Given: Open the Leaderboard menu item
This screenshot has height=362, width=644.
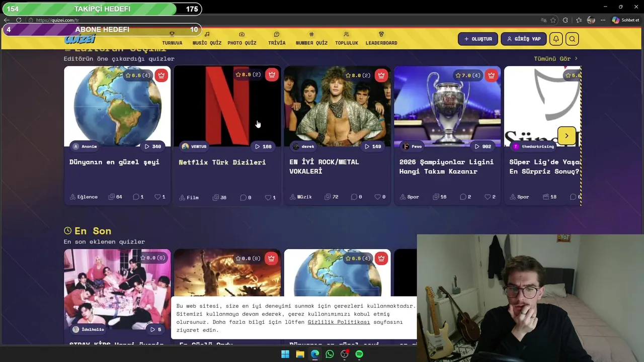Looking at the screenshot, I should click(381, 39).
